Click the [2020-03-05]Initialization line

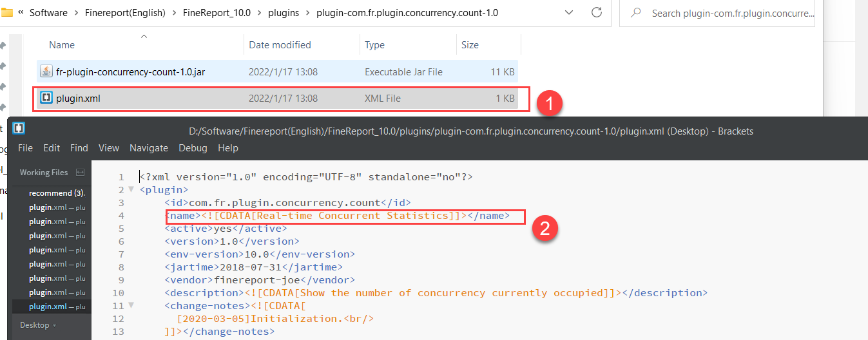pyautogui.click(x=275, y=319)
